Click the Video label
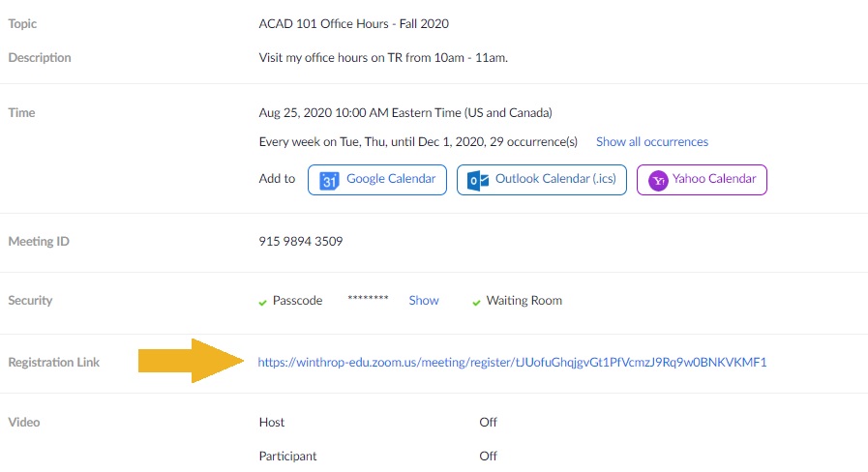Screen dimensions: 868x472 pyautogui.click(x=24, y=423)
